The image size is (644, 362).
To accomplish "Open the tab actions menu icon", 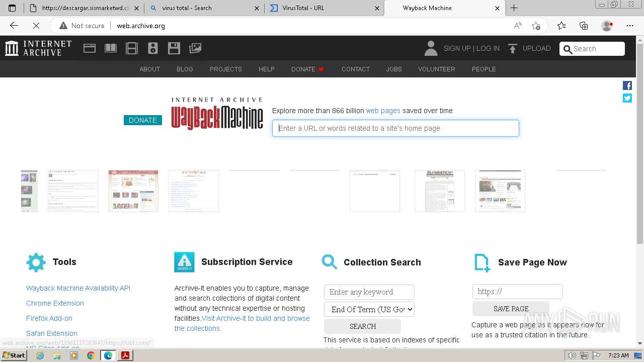I will (12, 8).
